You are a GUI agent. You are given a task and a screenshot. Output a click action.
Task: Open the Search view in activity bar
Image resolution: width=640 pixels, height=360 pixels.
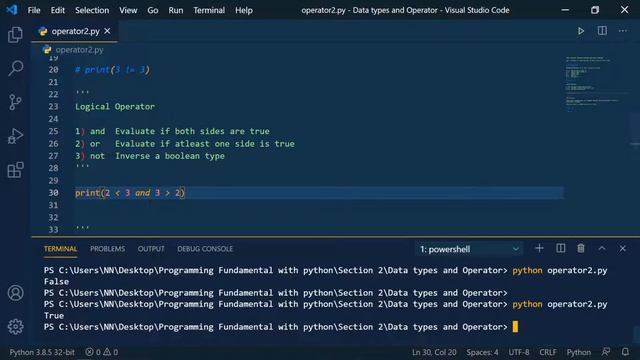tap(16, 68)
